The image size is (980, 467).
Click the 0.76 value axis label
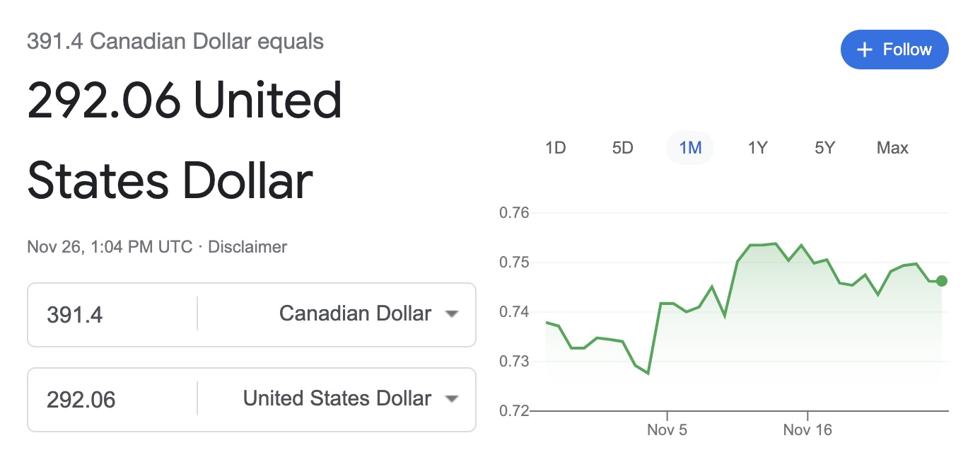[514, 213]
